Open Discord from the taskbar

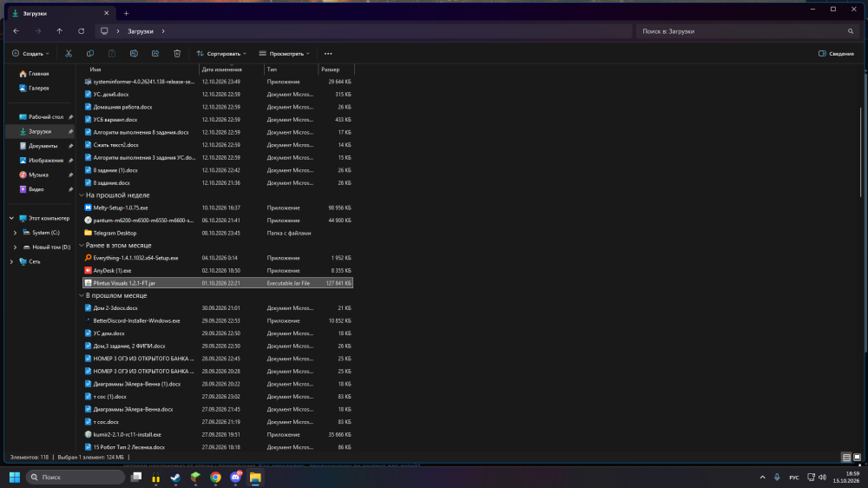tap(236, 477)
